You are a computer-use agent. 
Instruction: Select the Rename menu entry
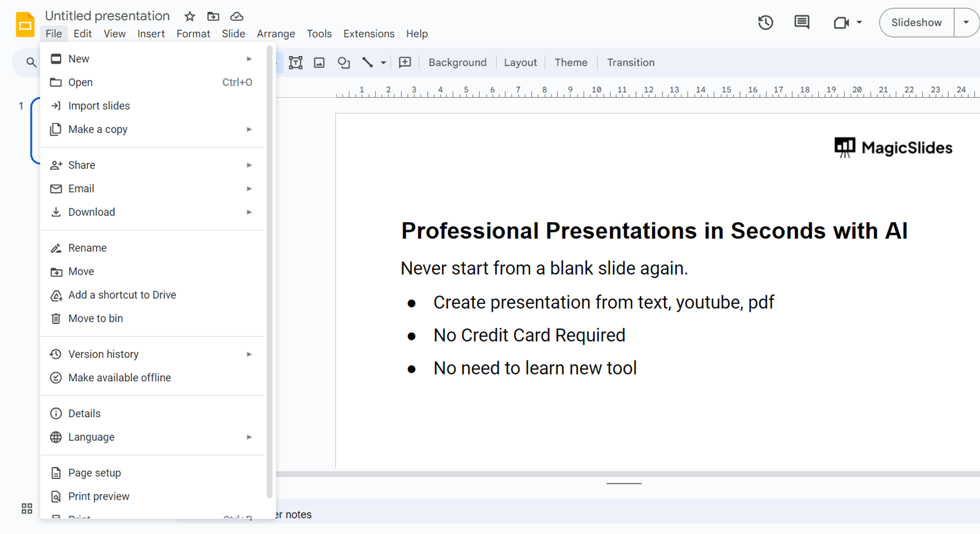pyautogui.click(x=152, y=248)
